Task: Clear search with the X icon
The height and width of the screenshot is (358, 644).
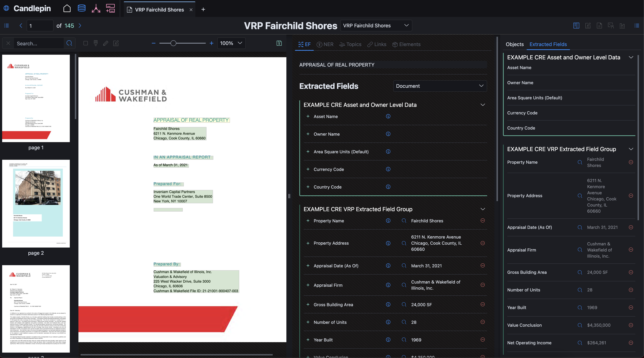Action: tap(8, 43)
